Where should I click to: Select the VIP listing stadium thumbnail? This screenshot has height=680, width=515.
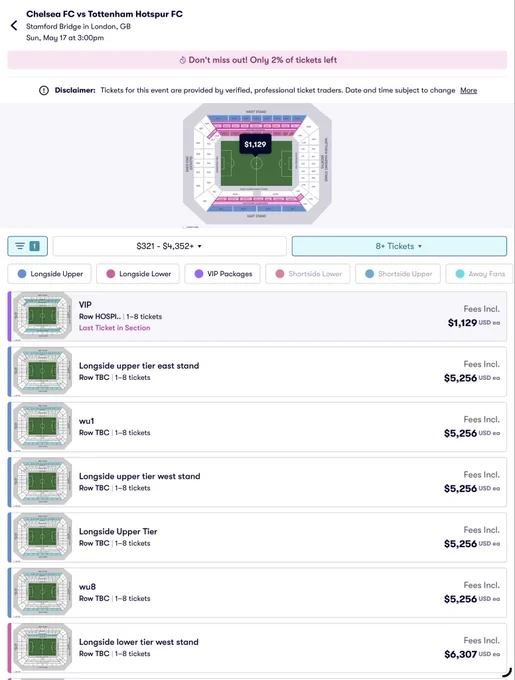tap(42, 316)
